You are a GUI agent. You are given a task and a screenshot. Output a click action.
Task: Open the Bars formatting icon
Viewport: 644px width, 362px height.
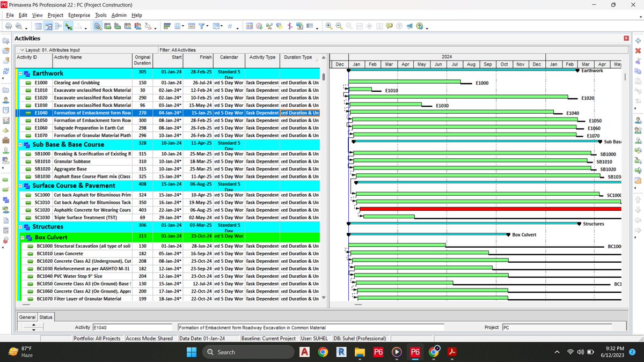pos(167,26)
